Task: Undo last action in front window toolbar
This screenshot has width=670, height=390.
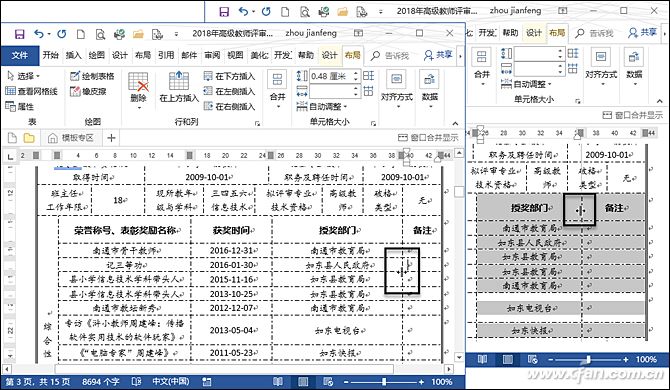Action: (39, 34)
